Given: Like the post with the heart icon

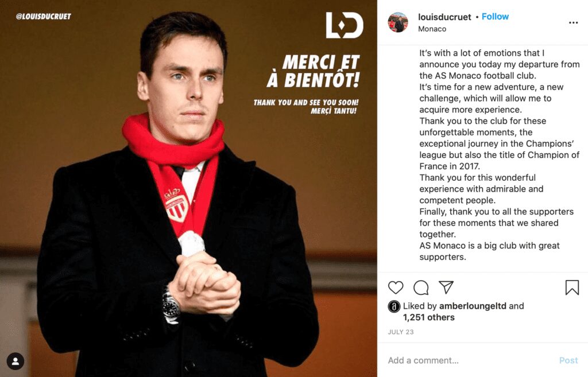Looking at the screenshot, I should click(395, 287).
